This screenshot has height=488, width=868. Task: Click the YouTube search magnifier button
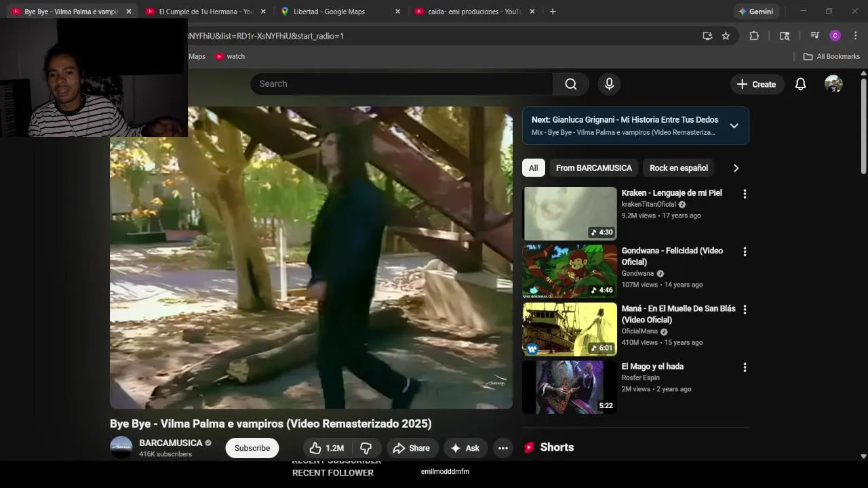[571, 84]
